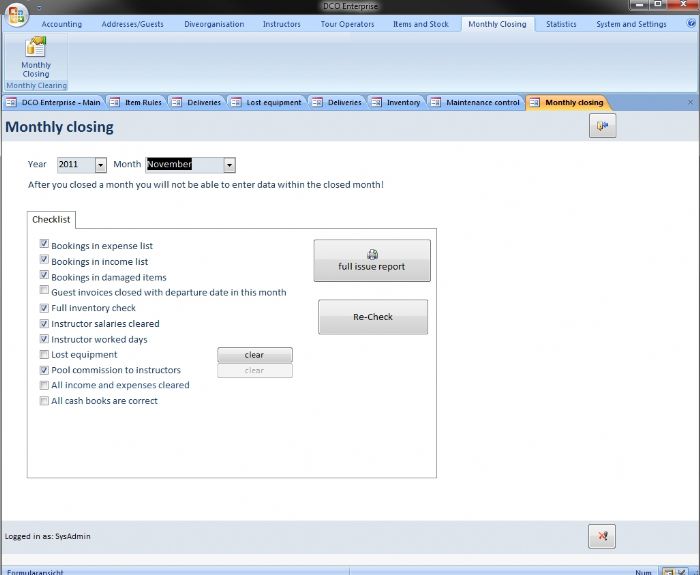Uncheck Bookings in expense list
700x575 pixels.
click(44, 245)
